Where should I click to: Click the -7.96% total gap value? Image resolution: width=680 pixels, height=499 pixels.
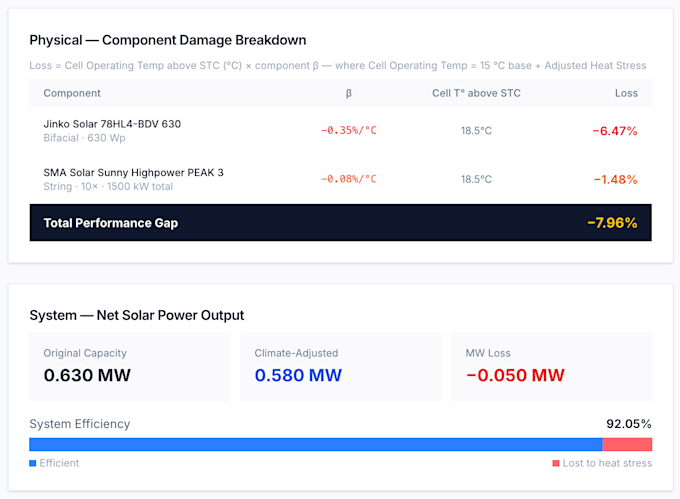coord(612,223)
